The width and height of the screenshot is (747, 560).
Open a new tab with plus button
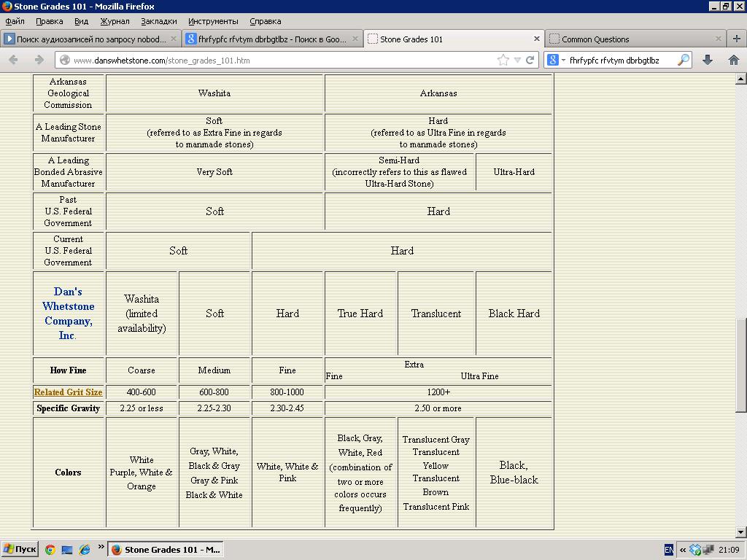point(737,39)
